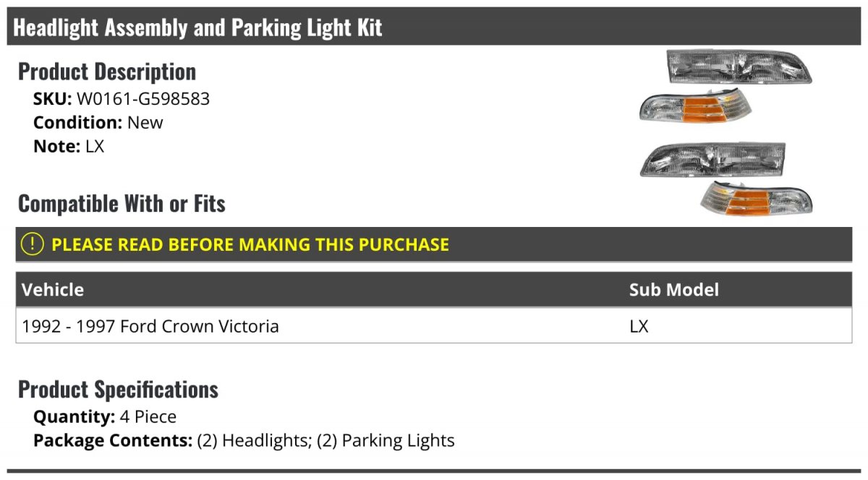Click the Compatible With or Fits heading
Viewport: 868px width, 480px height.
click(x=122, y=204)
